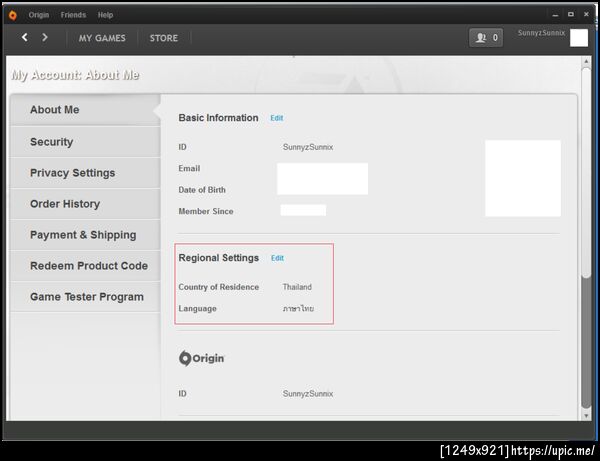Maximize the Origin window
600x461 pixels.
[571, 15]
